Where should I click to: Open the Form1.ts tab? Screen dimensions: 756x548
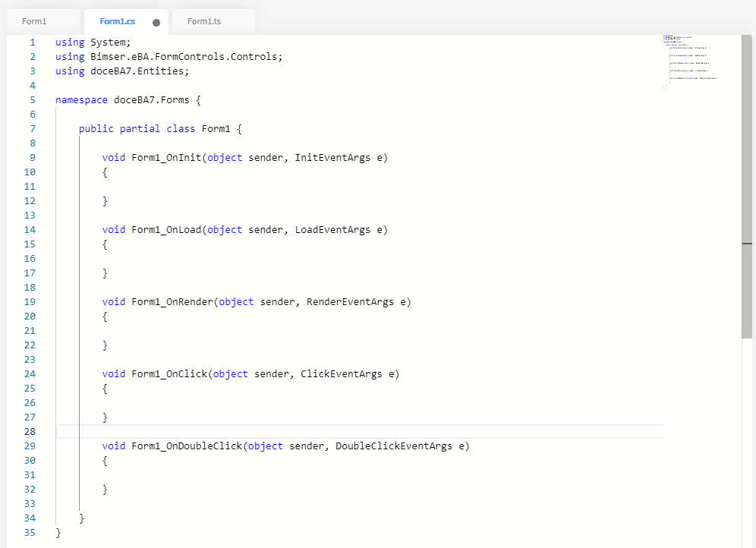tap(204, 21)
